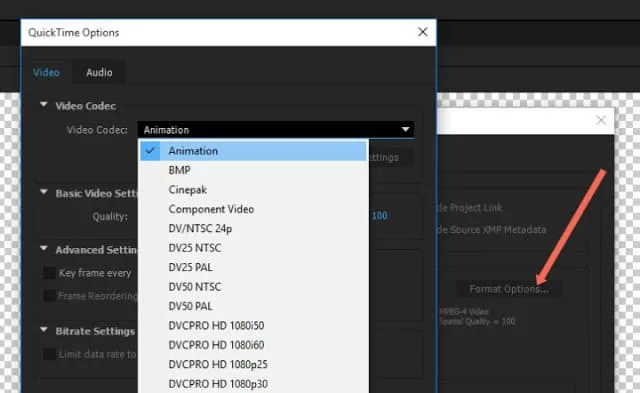Image resolution: width=640 pixels, height=393 pixels.
Task: Choose DV50 NTSC codec
Action: tap(253, 287)
